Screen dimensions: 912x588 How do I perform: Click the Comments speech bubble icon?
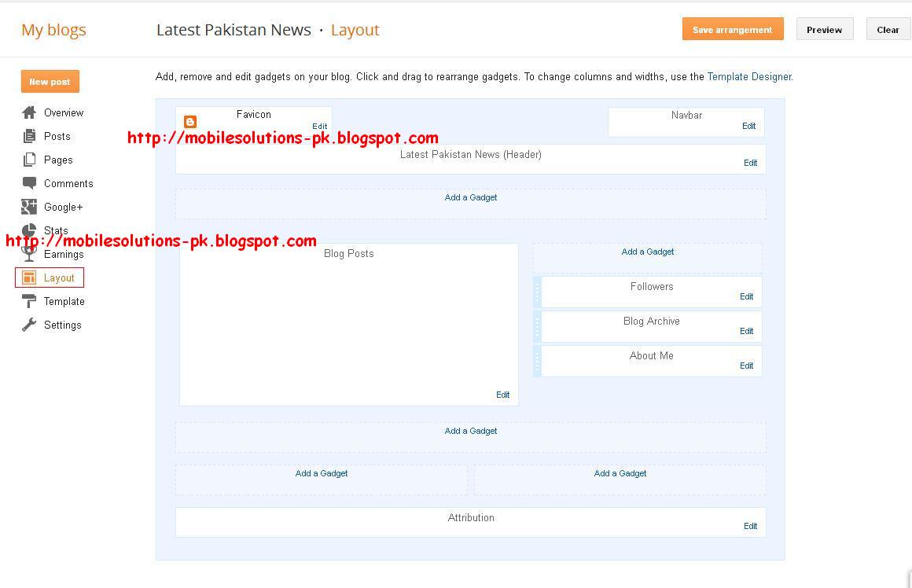point(29,183)
